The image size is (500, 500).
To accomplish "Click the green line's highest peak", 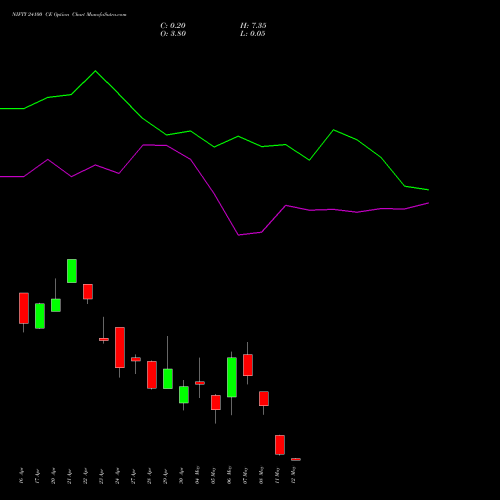I will click(x=95, y=71).
